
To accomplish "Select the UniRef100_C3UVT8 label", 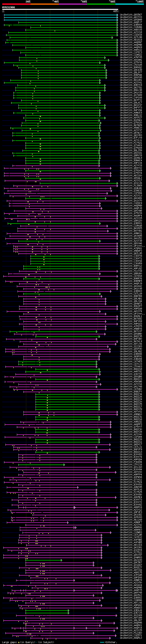I will 131,256.
